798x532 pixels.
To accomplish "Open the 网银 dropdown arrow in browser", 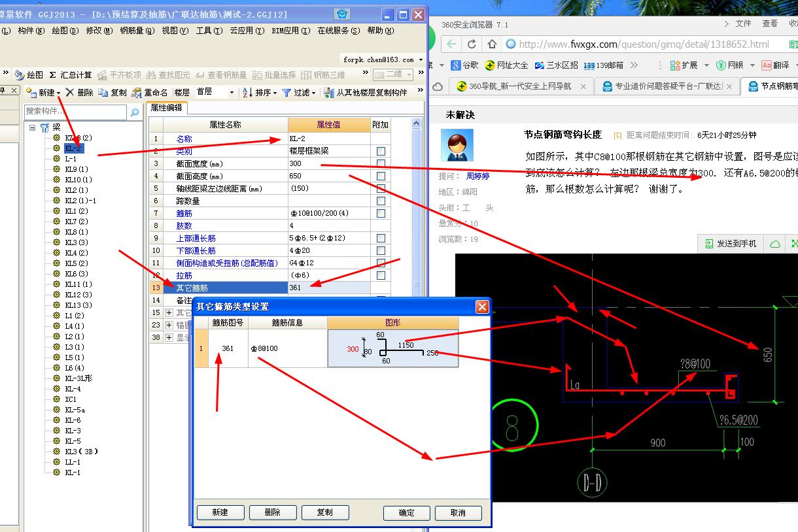I will (x=752, y=65).
